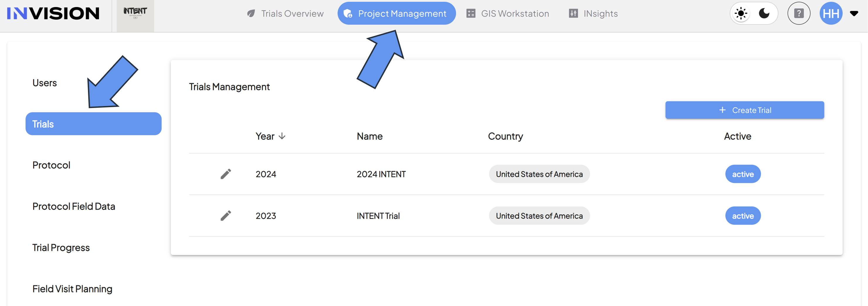Open the Trials Overview tab
Screen dimensions: 868x306
coord(285,13)
